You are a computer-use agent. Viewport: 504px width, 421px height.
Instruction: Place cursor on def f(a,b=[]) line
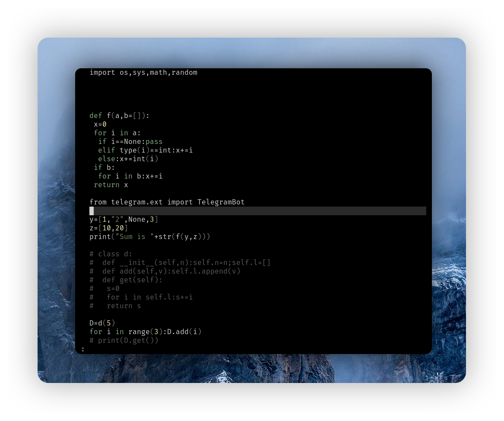click(x=119, y=116)
